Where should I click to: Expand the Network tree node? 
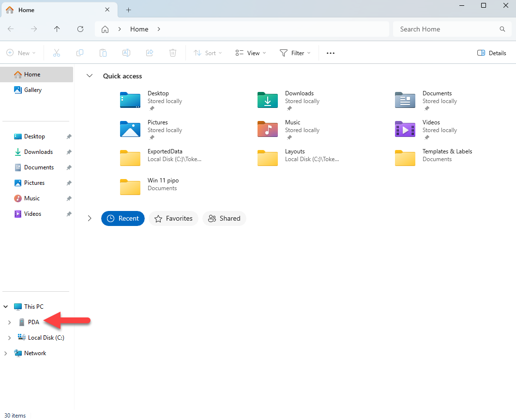[6, 353]
